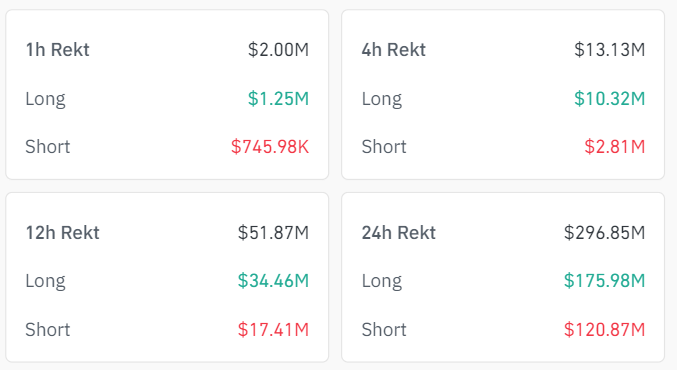Click the 4h Long value $10.32M
The image size is (677, 370).
click(x=610, y=98)
